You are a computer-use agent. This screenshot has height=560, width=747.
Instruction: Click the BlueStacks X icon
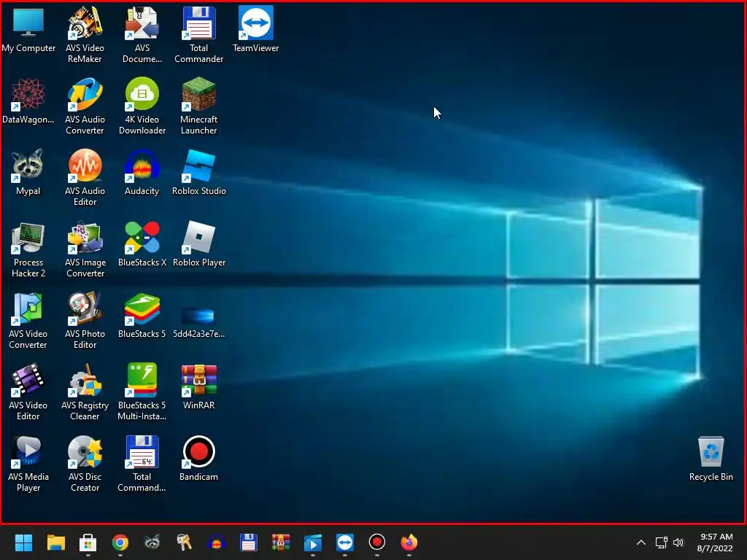pyautogui.click(x=142, y=244)
